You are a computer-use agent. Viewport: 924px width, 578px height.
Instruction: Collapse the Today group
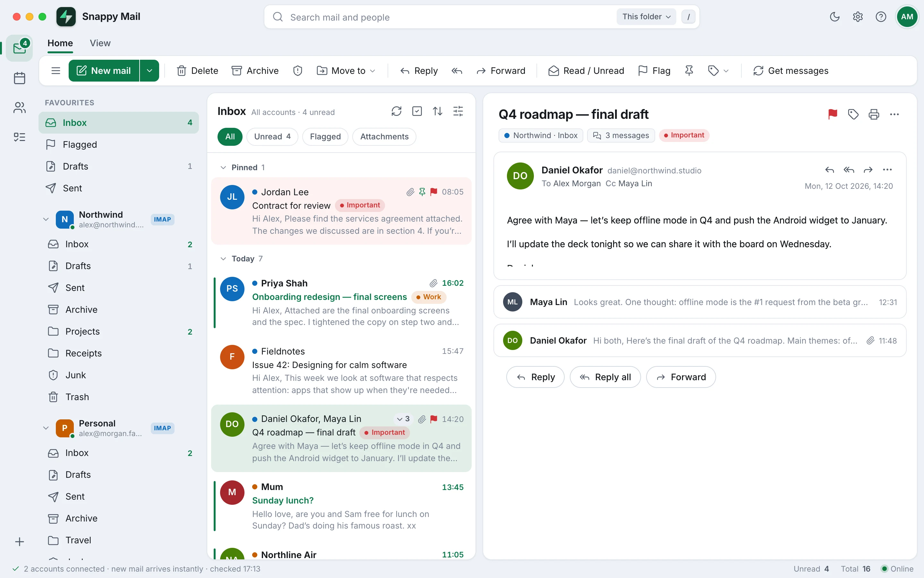point(223,259)
